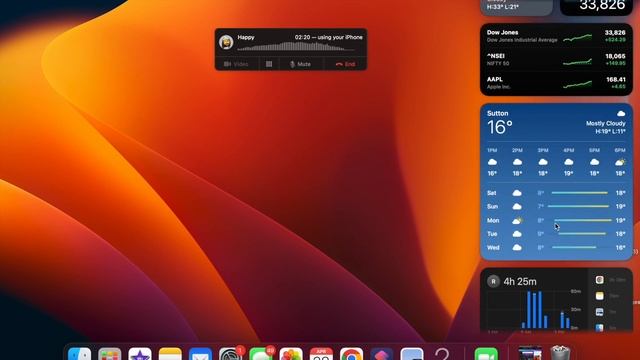The height and width of the screenshot is (360, 640).
Task: Select the Sat forecast row
Action: [x=556, y=193]
